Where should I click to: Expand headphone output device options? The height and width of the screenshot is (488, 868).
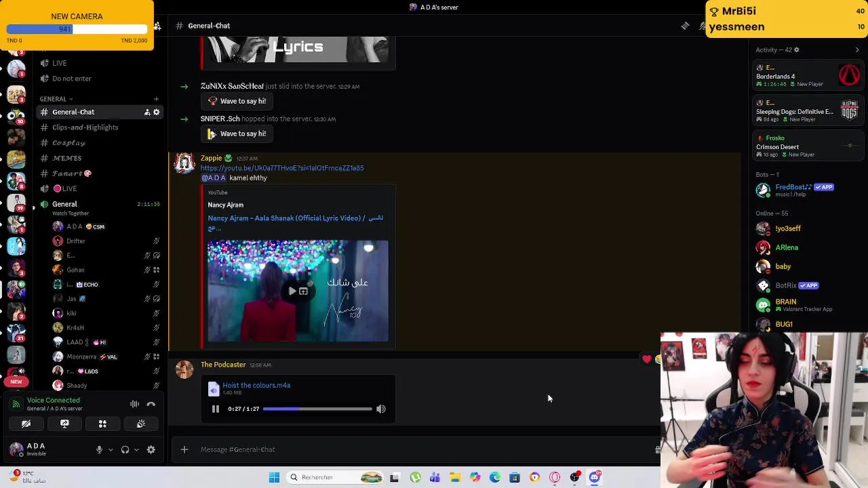coord(136,449)
